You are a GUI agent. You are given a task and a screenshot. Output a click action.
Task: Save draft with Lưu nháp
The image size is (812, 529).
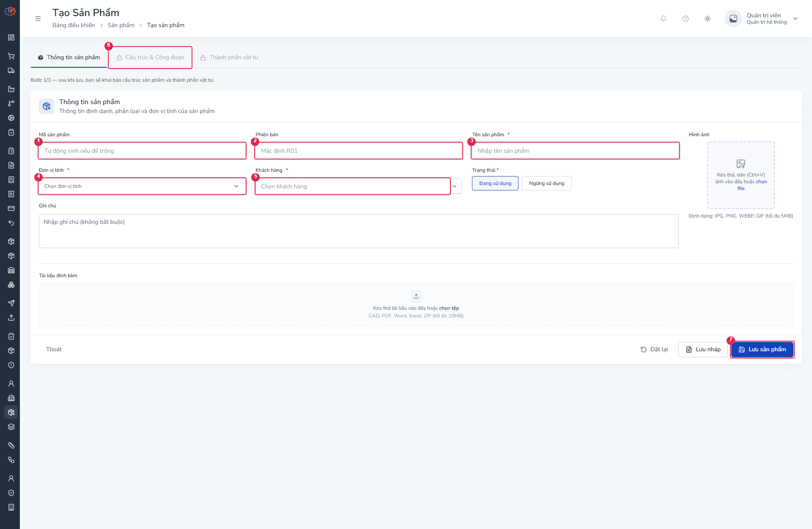click(703, 350)
